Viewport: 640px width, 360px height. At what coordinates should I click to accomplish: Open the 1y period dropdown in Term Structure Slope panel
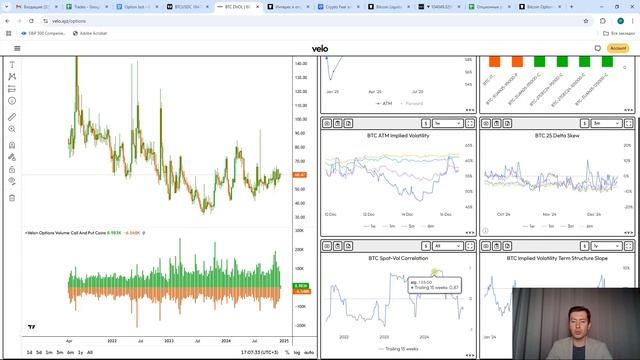[x=607, y=246]
